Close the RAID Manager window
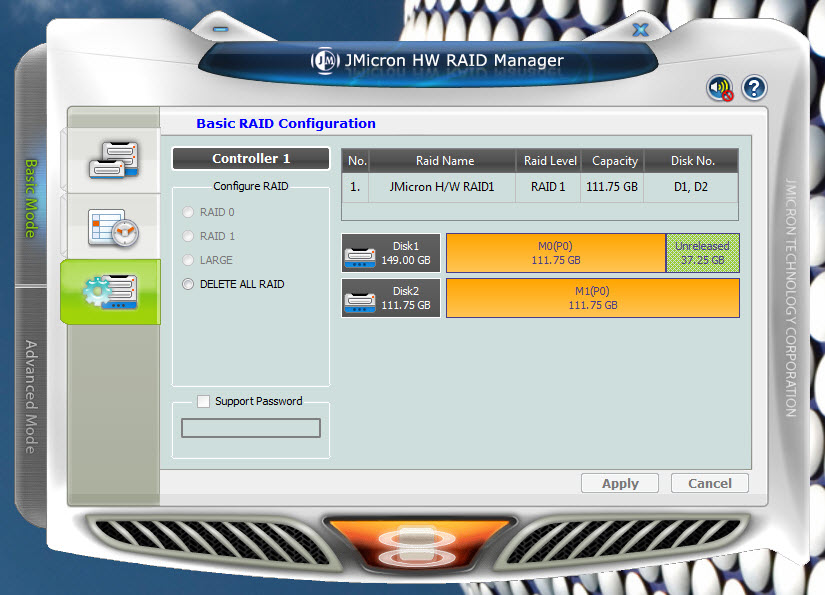Image resolution: width=825 pixels, height=595 pixels. (640, 29)
